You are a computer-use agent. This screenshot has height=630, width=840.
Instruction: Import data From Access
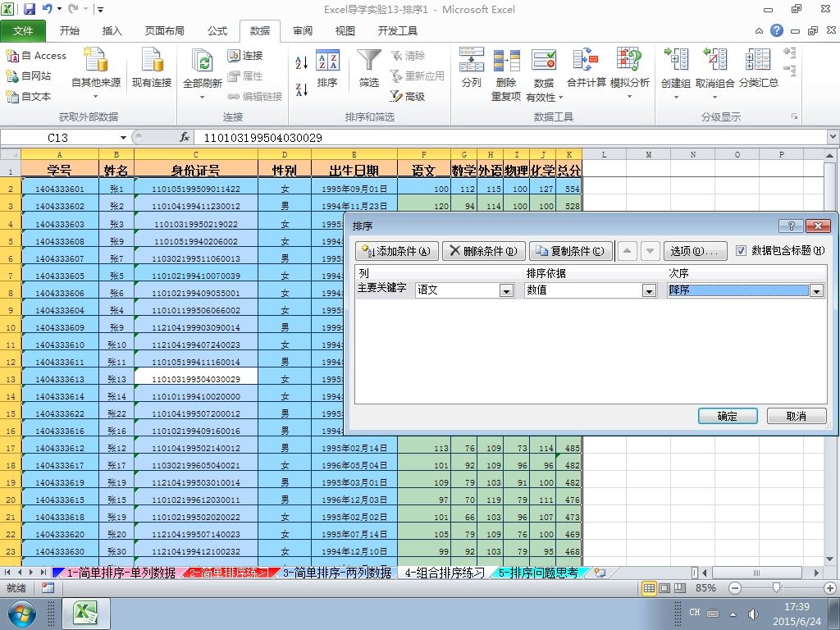point(36,56)
